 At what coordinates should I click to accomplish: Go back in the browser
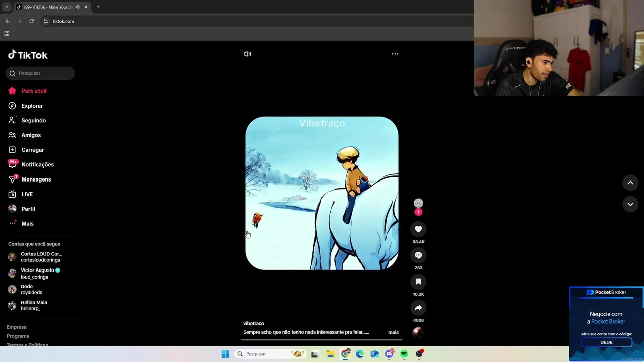[7, 21]
